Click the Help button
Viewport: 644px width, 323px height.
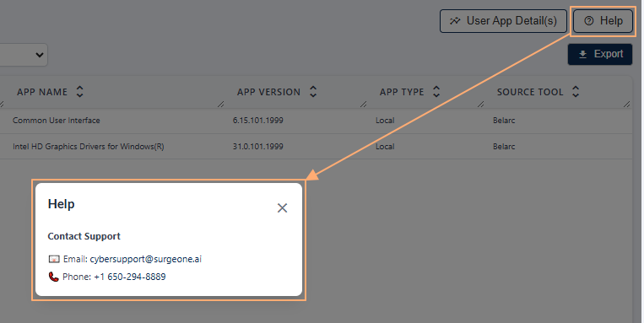(603, 21)
